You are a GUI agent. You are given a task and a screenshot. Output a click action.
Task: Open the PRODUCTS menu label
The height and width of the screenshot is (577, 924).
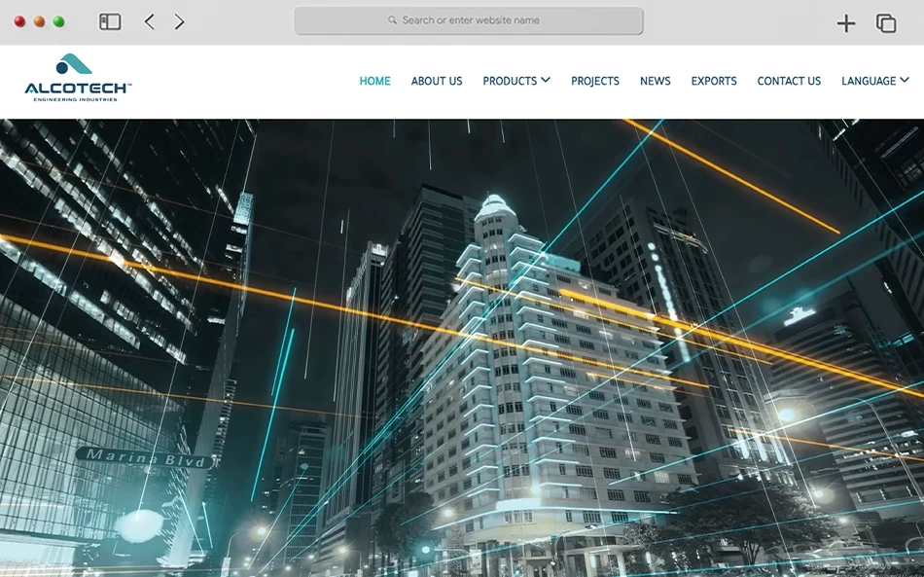coord(510,81)
